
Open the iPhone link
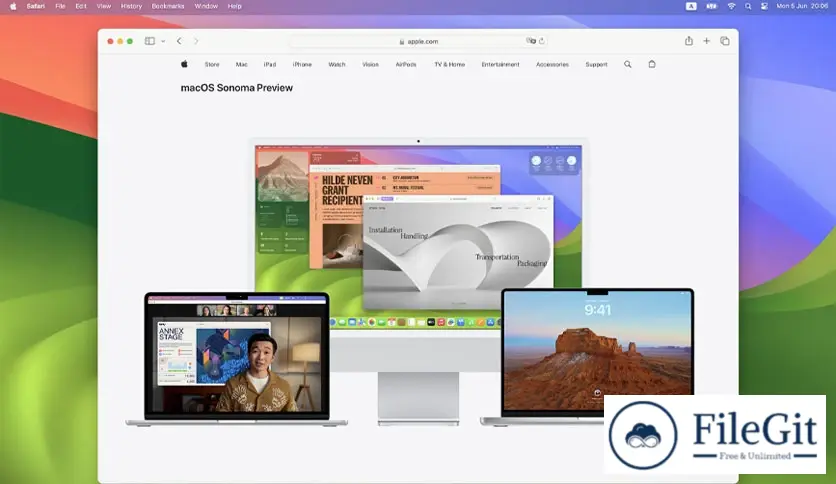(302, 64)
